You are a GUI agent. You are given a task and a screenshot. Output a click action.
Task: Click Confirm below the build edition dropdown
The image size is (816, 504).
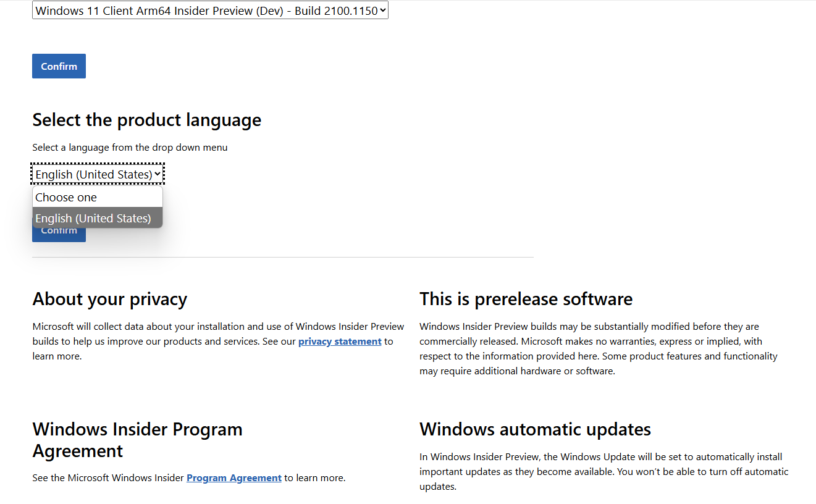(59, 66)
